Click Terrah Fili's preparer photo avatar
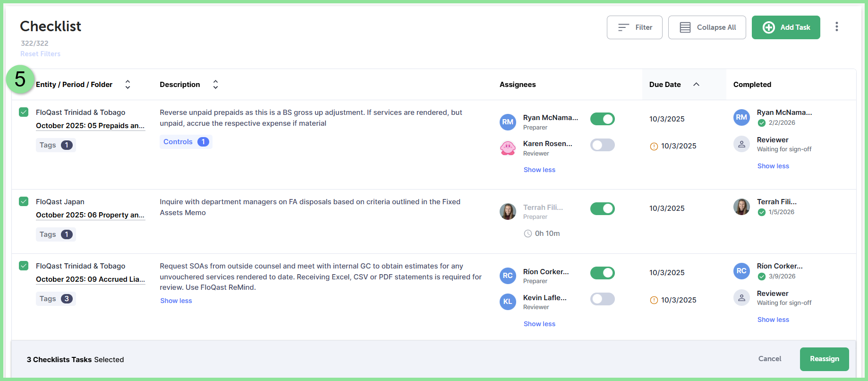Screen dimensions: 868x381 pyautogui.click(x=508, y=211)
